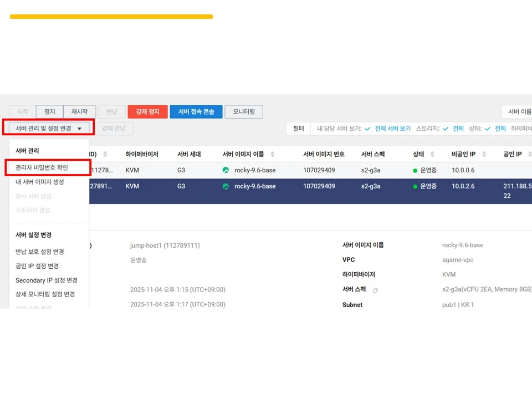Open the 서버 이름 search type dropdown
The width and height of the screenshot is (532, 399).
517,111
